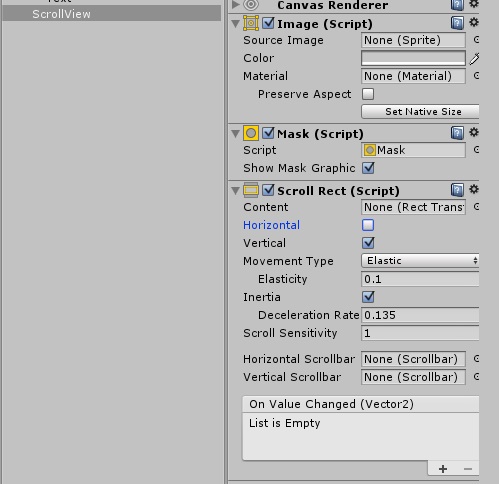Screen dimensions: 499x484
Task: Click the Elasticity value field
Action: tap(420, 279)
